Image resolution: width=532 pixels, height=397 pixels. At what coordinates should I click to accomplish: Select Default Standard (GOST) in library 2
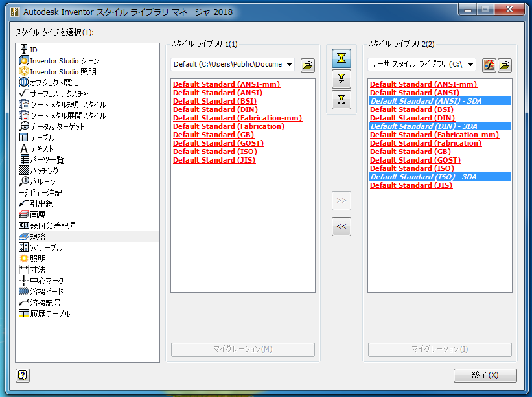415,160
